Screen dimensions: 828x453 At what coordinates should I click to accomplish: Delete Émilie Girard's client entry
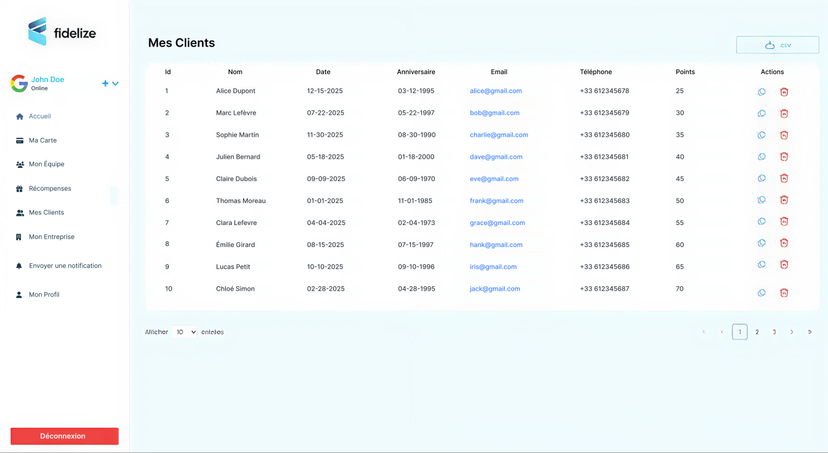[x=784, y=243]
